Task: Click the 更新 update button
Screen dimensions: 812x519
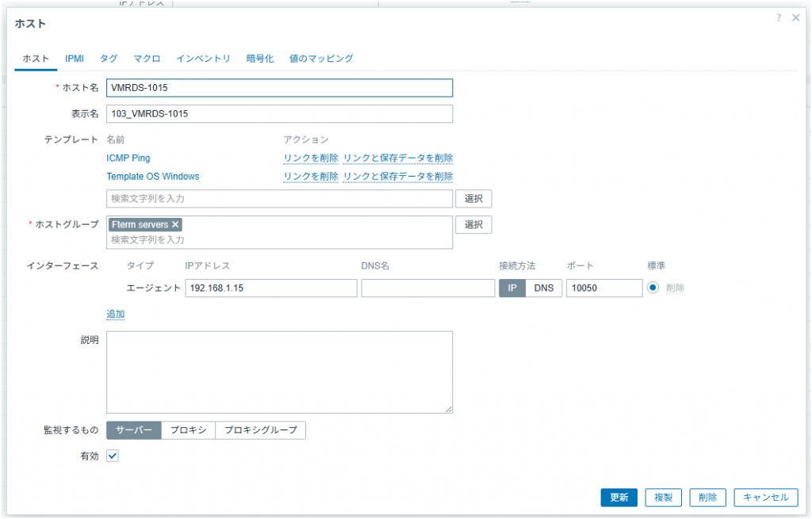Action: (x=619, y=497)
